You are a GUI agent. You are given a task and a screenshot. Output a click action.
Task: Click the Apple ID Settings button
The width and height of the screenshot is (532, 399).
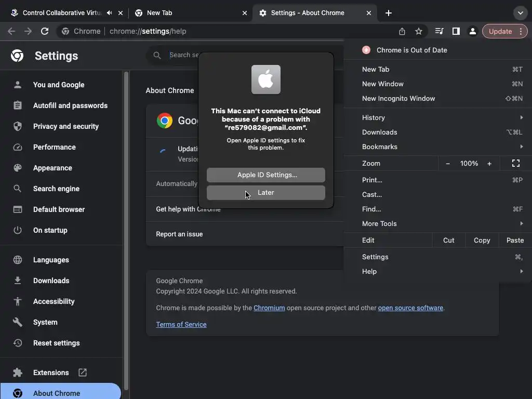click(x=266, y=175)
